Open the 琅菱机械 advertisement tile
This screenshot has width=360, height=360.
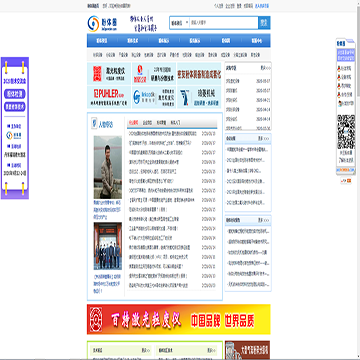(x=199, y=97)
